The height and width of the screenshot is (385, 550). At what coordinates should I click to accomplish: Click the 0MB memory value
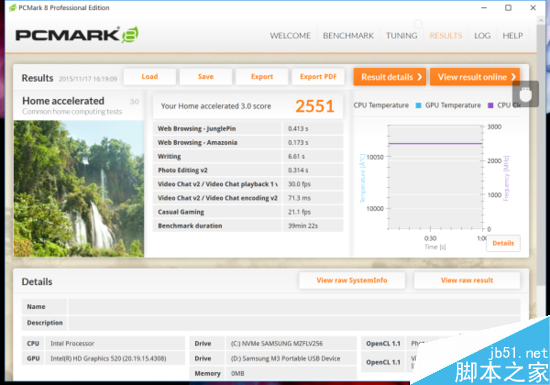pyautogui.click(x=237, y=373)
